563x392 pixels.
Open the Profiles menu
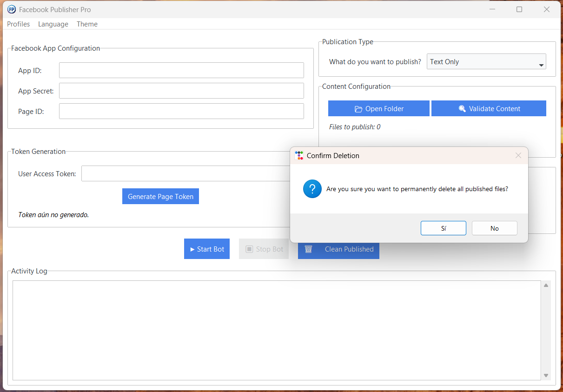(19, 24)
